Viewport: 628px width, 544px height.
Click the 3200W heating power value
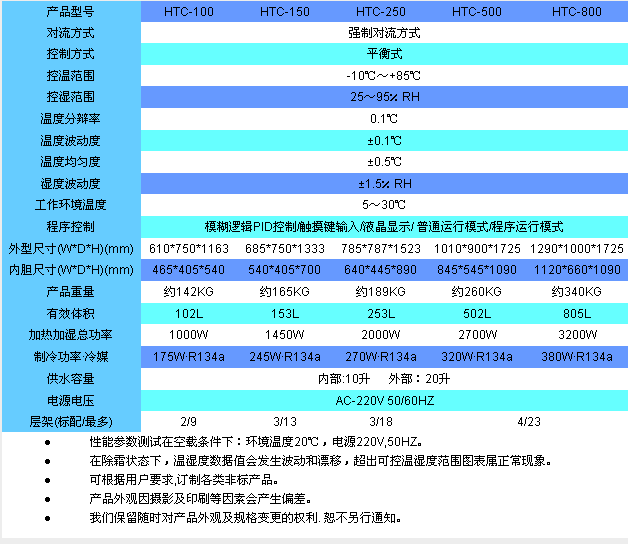tap(577, 335)
